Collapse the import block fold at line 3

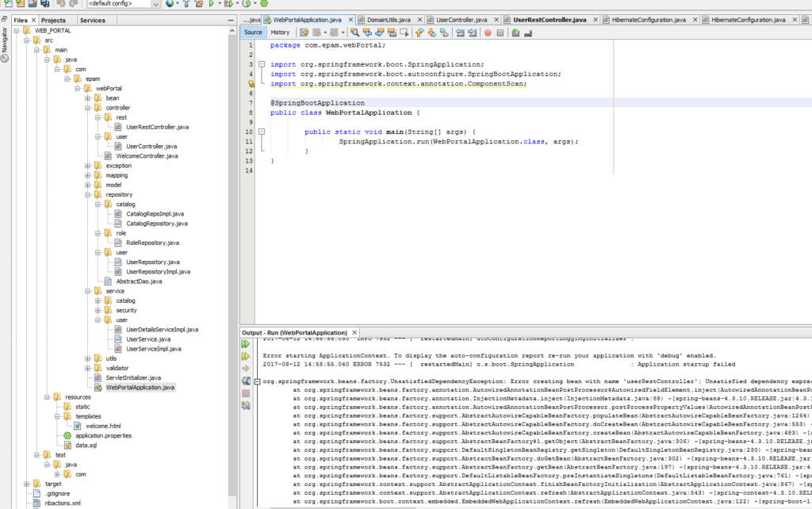[262, 64]
